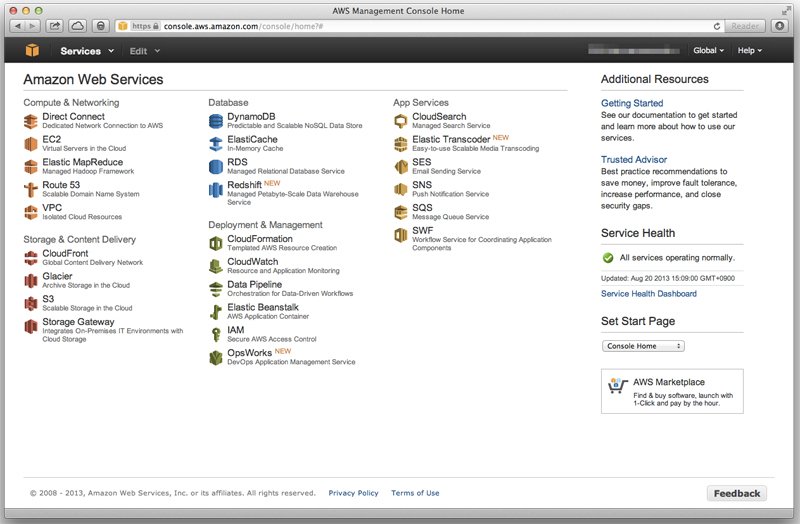
Task: Click the extension button beside the cloud button
Action: [101, 26]
